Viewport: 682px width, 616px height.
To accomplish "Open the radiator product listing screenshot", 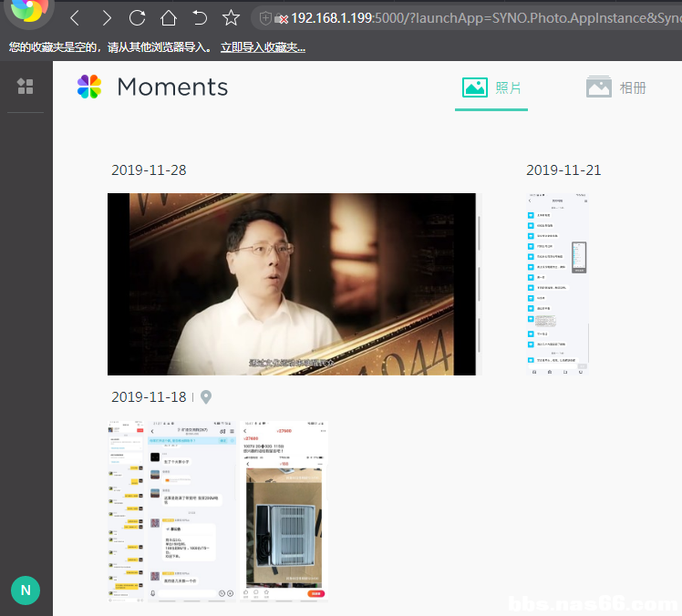I will 284,510.
